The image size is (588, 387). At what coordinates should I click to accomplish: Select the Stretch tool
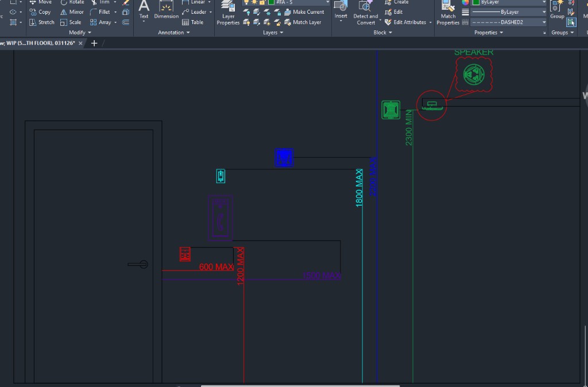click(41, 22)
